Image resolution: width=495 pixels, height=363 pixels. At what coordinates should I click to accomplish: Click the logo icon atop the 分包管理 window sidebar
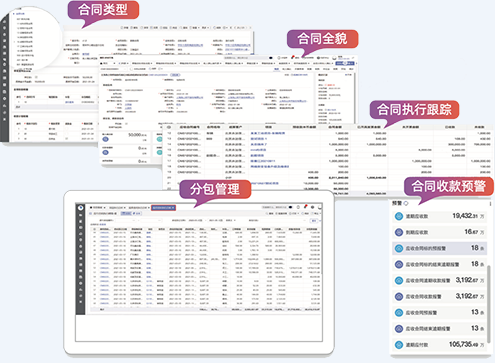[80, 208]
